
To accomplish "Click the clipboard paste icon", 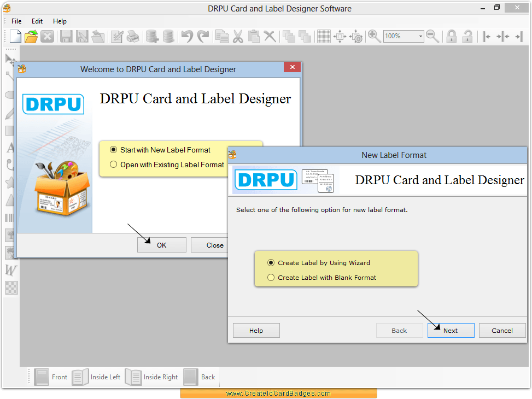I will 254,36.
